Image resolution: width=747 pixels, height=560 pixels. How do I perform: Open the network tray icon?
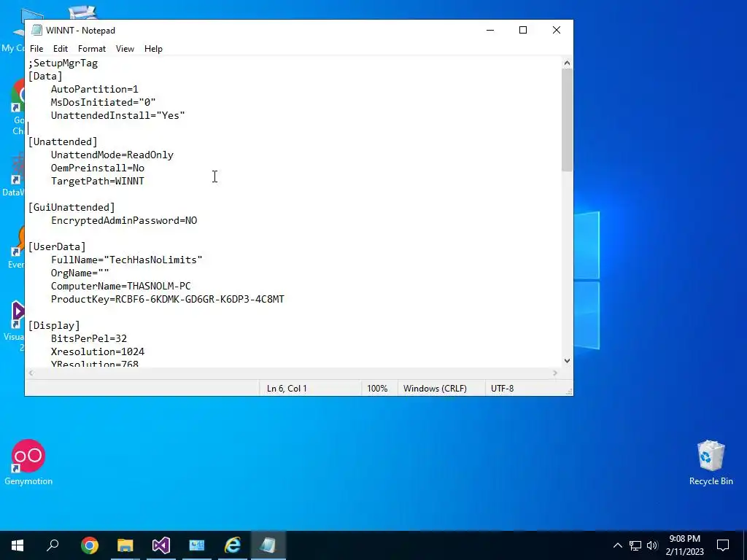(x=635, y=545)
